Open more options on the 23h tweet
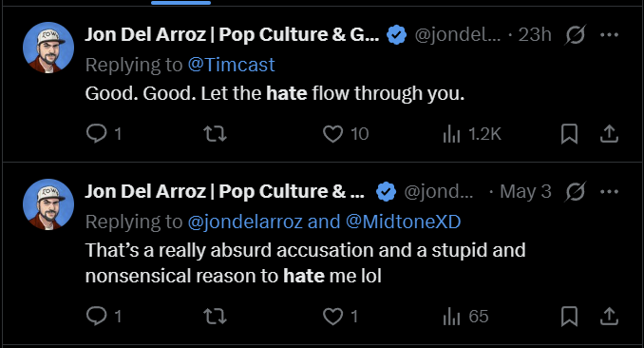The height and width of the screenshot is (348, 644). pyautogui.click(x=609, y=34)
